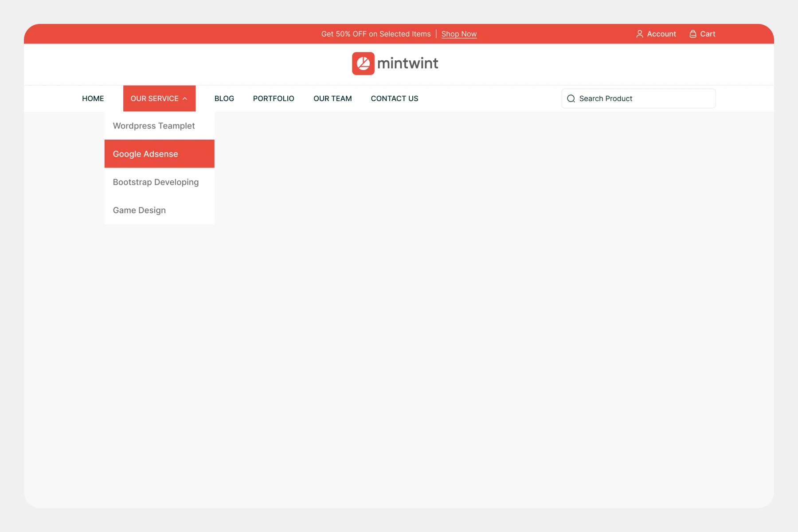Click the mintwint wordmark text
798x532 pixels.
pyautogui.click(x=407, y=63)
